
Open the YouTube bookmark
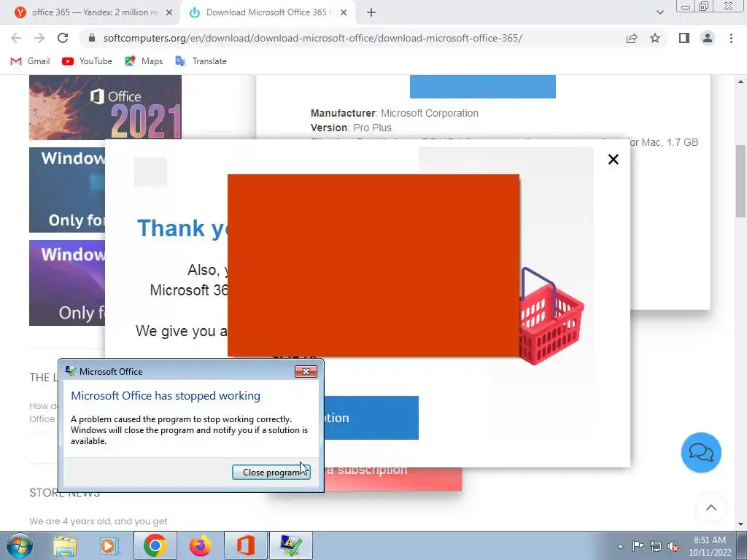coord(88,61)
